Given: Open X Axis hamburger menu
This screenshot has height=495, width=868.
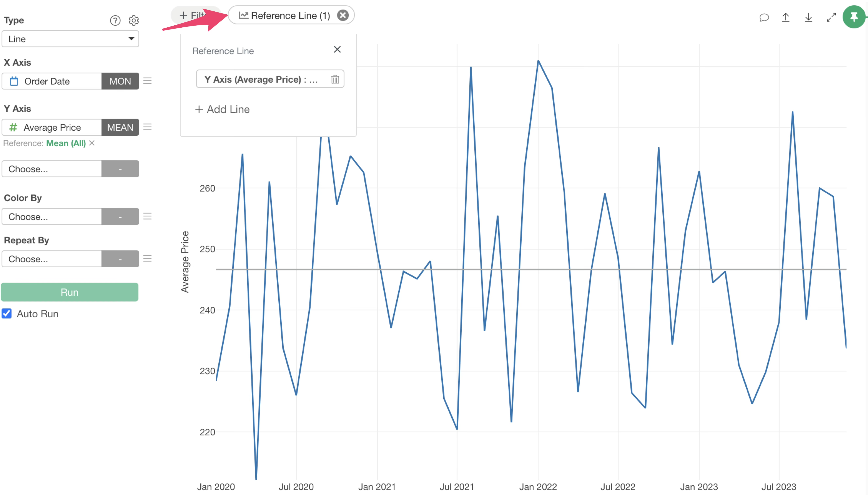Looking at the screenshot, I should [x=147, y=81].
